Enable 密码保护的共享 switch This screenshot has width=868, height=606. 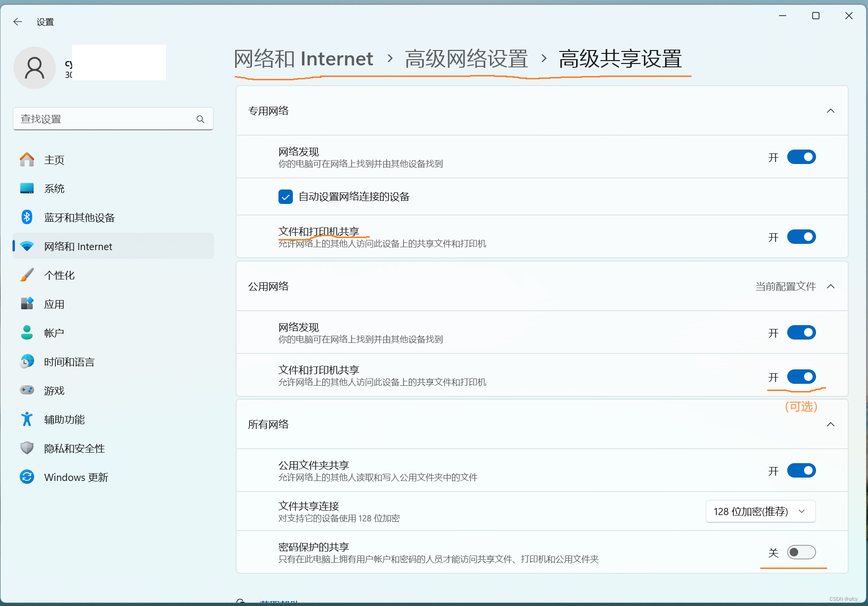tap(801, 553)
